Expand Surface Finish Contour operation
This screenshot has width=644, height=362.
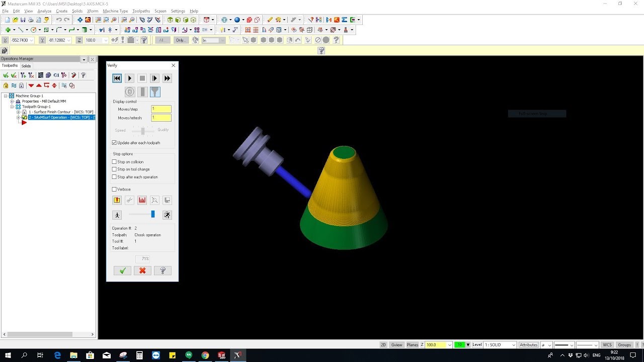coord(18,112)
